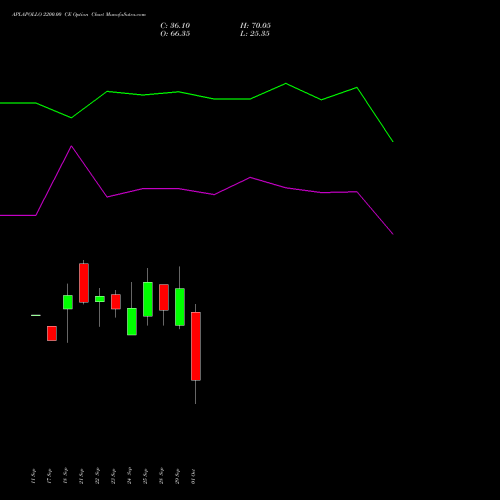This screenshot has height=500, width=500.
Task: Click the low price value L: 25.35
Action: tap(255, 34)
